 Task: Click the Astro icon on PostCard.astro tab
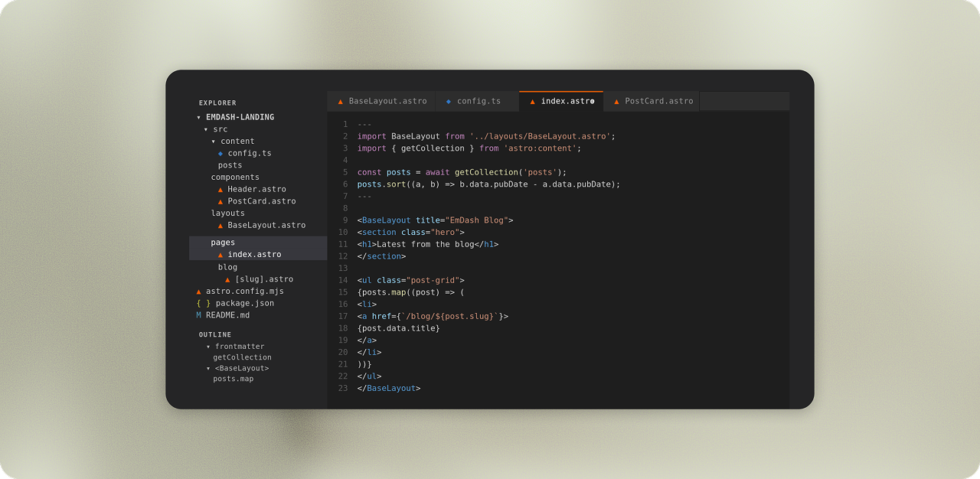(616, 102)
